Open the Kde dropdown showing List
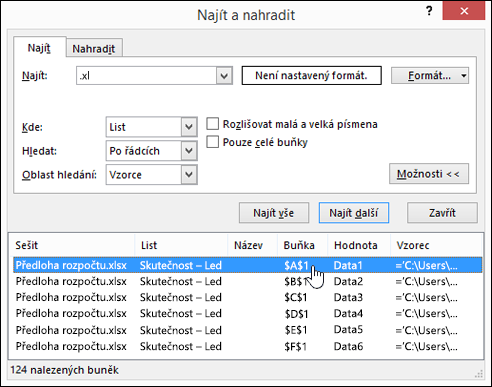Image resolution: width=492 pixels, height=387 pixels. (152, 127)
